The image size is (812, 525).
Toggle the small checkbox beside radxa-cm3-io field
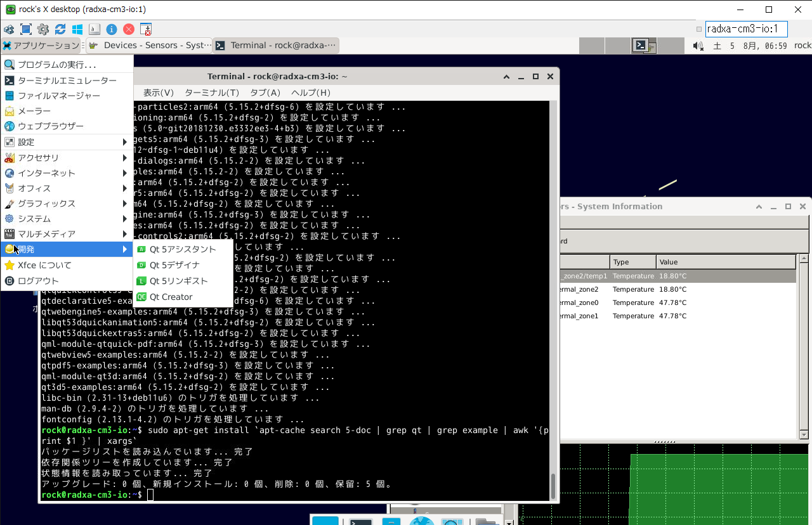(699, 29)
